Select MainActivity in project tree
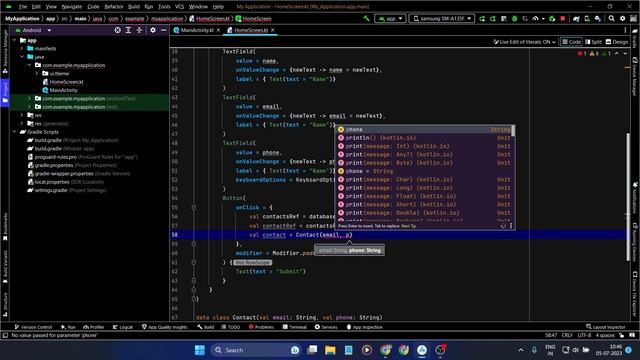This screenshot has width=640, height=360. 60,90
